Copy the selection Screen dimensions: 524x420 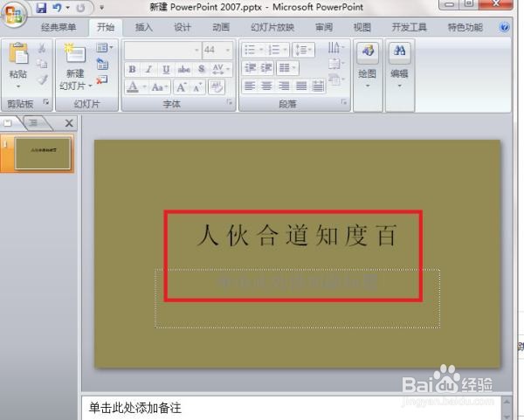click(42, 64)
